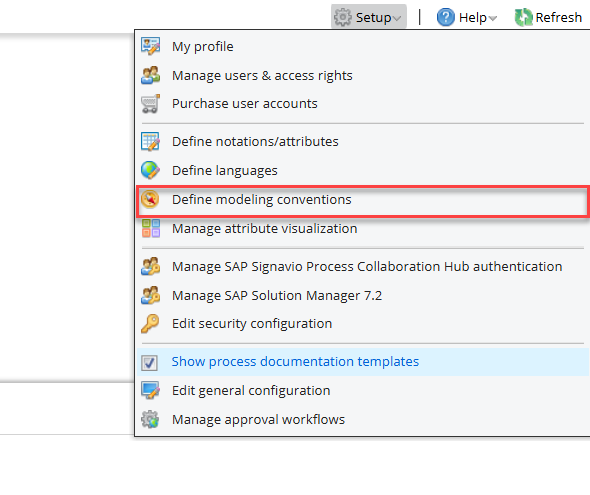This screenshot has width=590, height=495.
Task: Choose Manage SAP Signavio Process Collaboration Hub authentication
Action: point(367,267)
